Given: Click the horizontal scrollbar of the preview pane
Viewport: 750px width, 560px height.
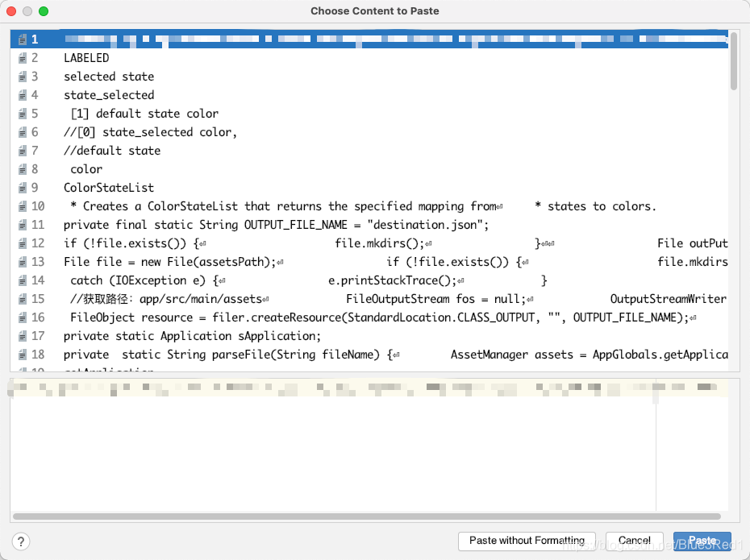Looking at the screenshot, I should pos(367,516).
